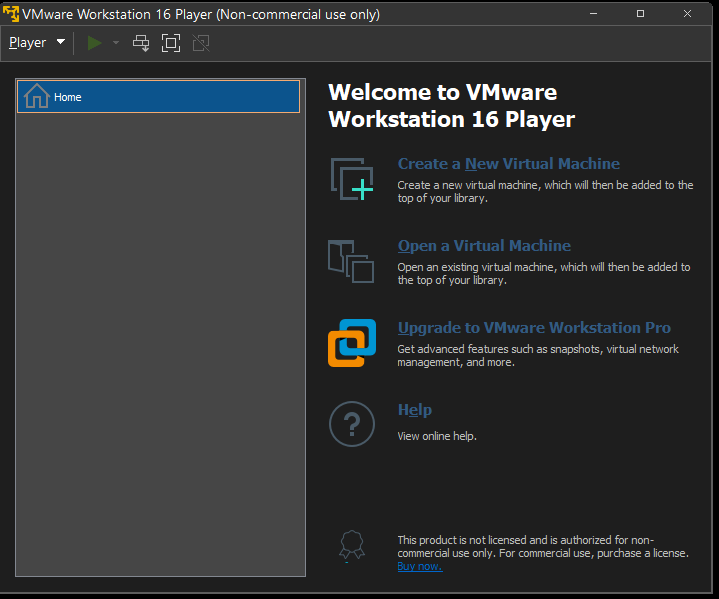Click the Buy now link

420,566
